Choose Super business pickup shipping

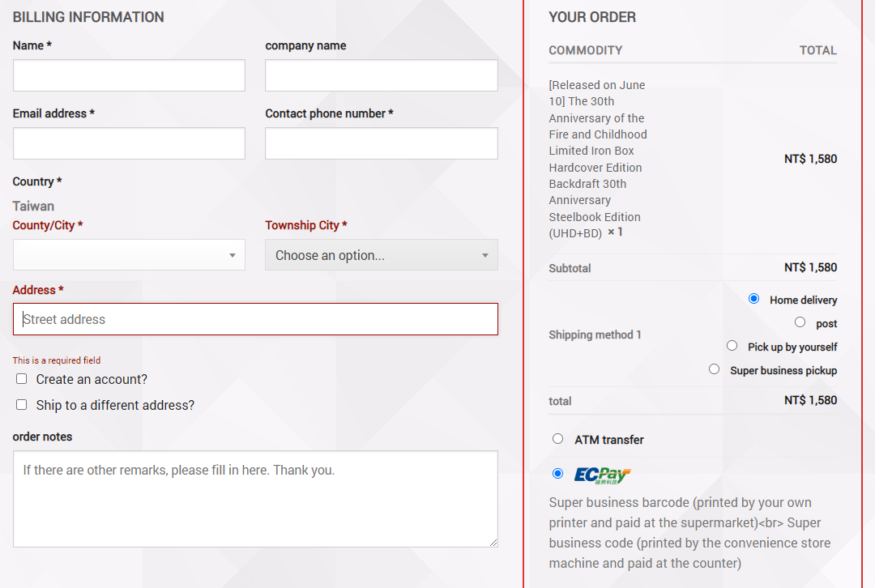715,369
